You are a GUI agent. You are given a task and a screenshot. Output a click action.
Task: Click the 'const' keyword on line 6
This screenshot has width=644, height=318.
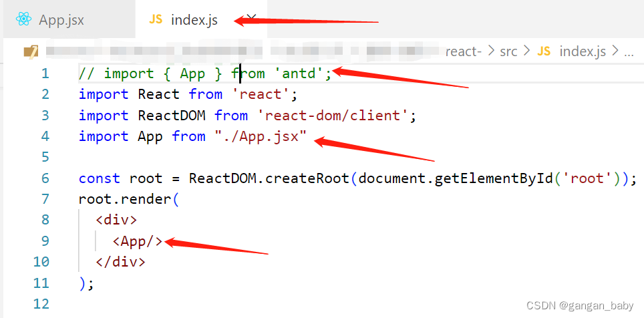click(100, 178)
